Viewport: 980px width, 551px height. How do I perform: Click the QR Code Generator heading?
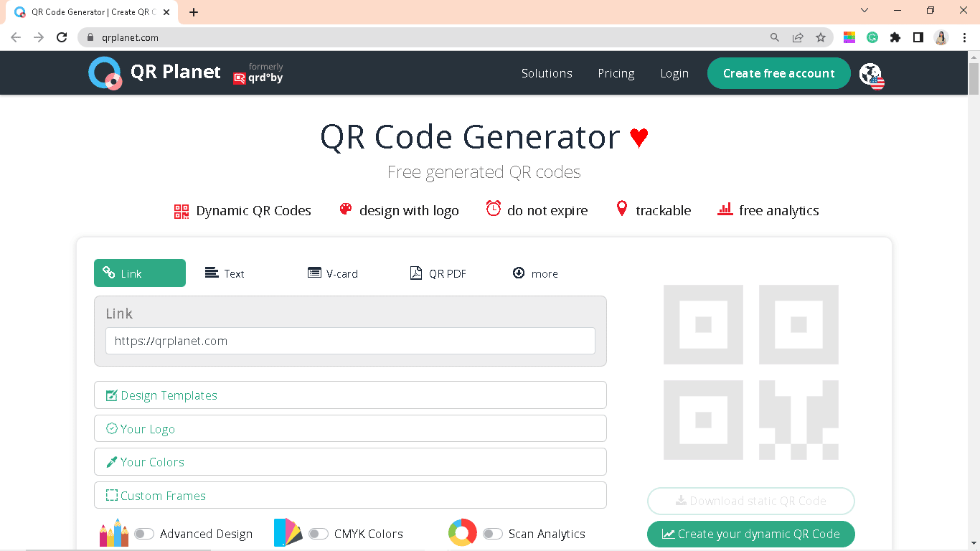(470, 136)
